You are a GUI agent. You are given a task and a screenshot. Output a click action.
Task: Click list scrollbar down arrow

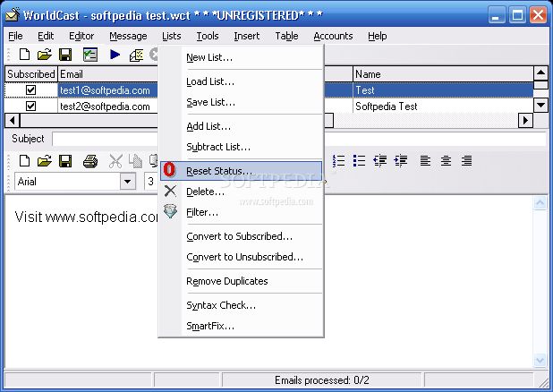(x=540, y=105)
